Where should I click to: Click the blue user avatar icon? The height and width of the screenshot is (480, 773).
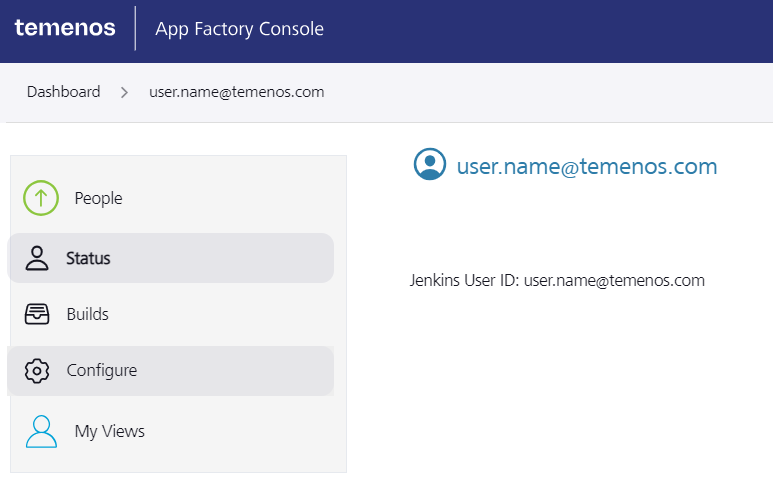pyautogui.click(x=430, y=164)
